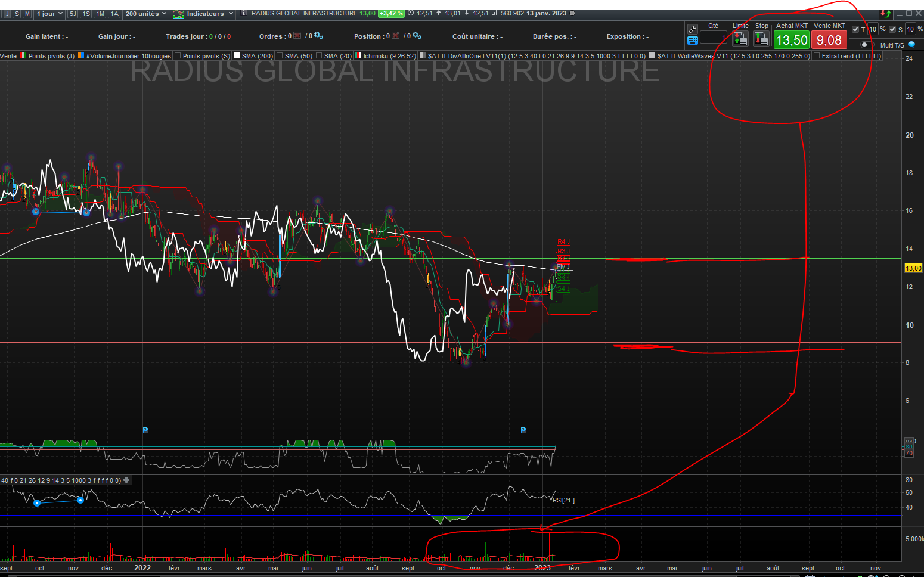The height and width of the screenshot is (577, 924).
Task: Enable the ExtraTrend indicator checkbox
Action: 817,56
